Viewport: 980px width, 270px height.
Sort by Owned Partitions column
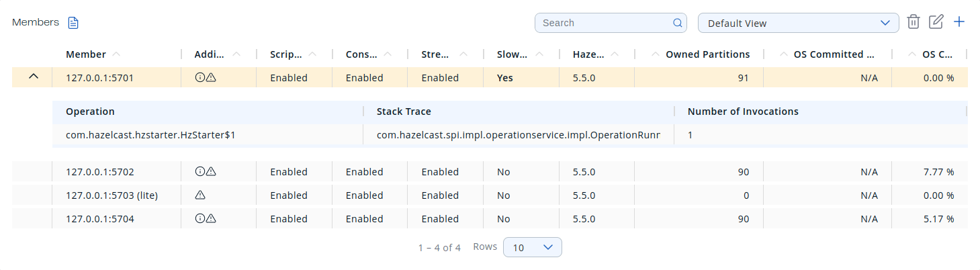pyautogui.click(x=707, y=54)
